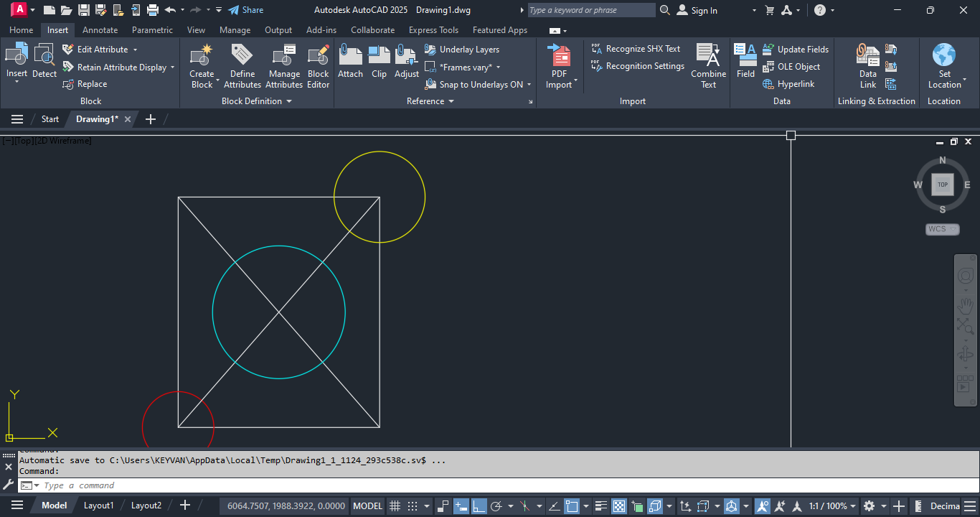
Task: Toggle Ortho mode in the status bar
Action: (x=479, y=506)
